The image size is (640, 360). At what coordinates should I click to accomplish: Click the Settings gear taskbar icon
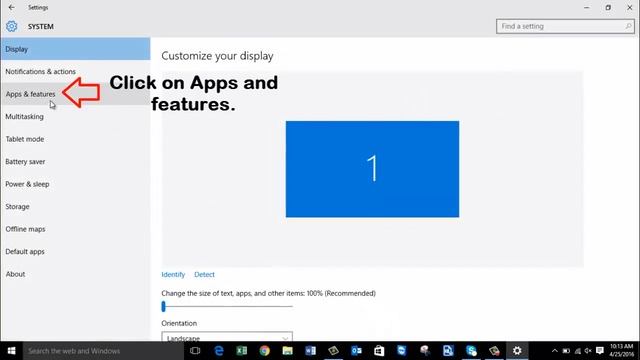pyautogui.click(x=517, y=351)
